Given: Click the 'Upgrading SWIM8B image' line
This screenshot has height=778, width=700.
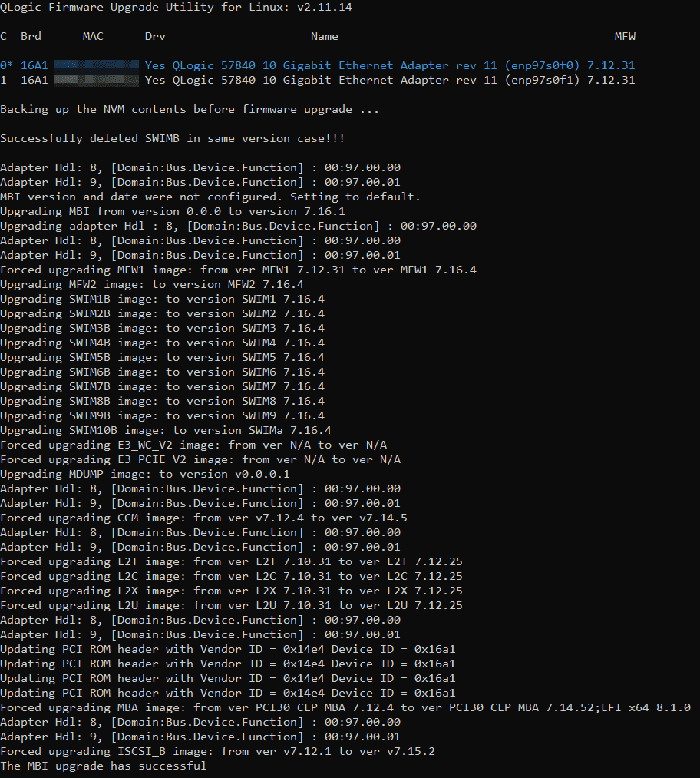Looking at the screenshot, I should (x=162, y=401).
